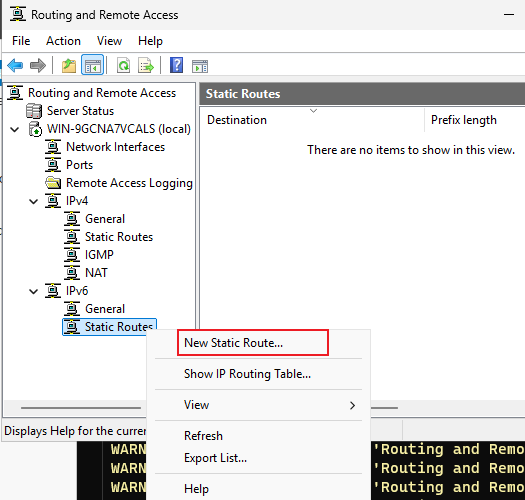The height and width of the screenshot is (500, 525).
Task: Click the Back arrow toolbar icon
Action: 15,65
